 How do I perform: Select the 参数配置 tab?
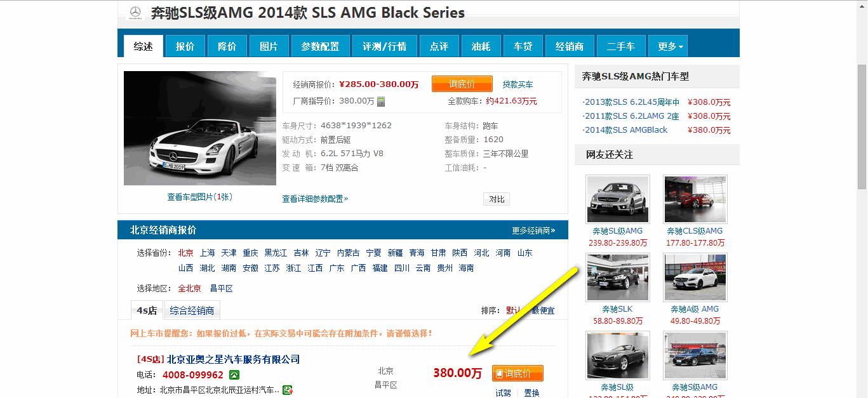[x=321, y=46]
